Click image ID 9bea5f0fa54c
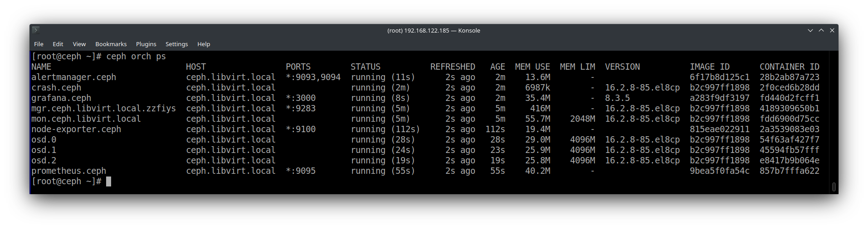868x229 pixels. [720, 171]
